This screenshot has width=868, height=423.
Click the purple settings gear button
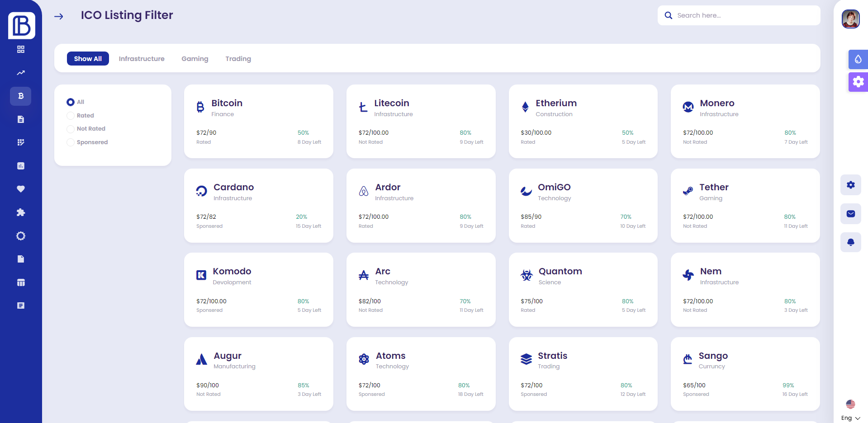[858, 82]
